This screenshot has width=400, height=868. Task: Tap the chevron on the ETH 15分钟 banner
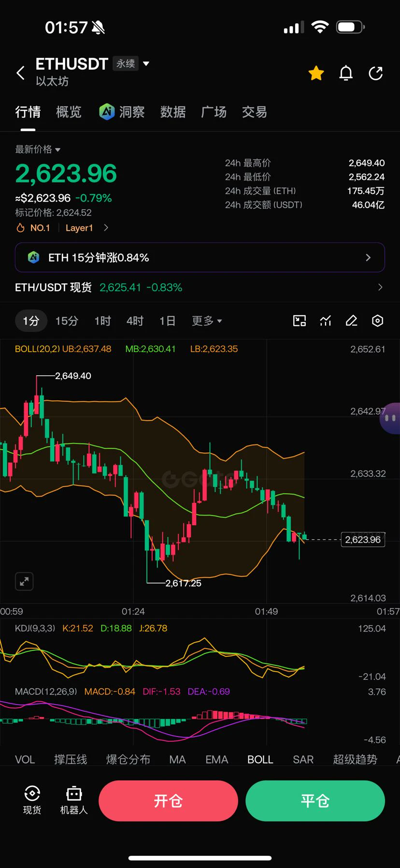click(x=368, y=258)
